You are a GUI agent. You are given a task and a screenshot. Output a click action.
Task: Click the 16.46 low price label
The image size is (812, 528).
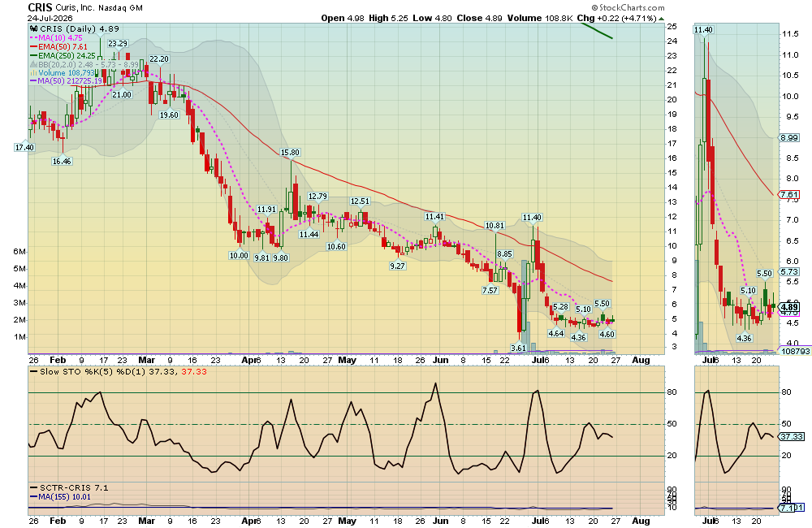[62, 161]
